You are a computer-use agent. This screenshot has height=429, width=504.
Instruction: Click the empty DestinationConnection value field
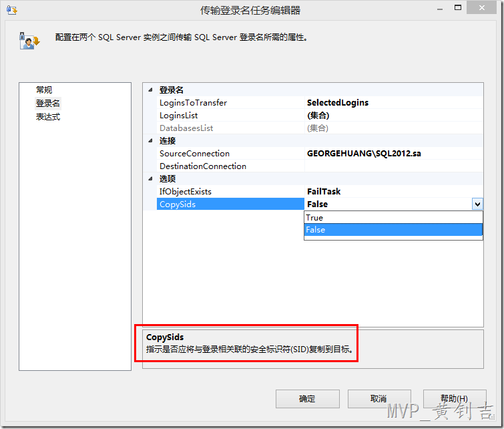point(394,166)
